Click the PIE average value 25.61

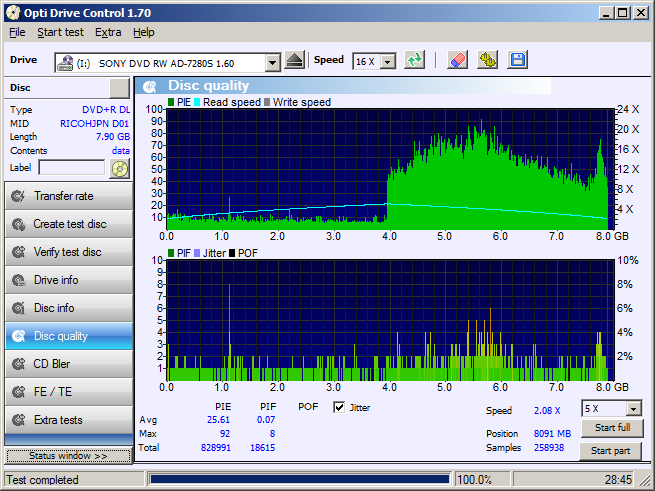[218, 420]
